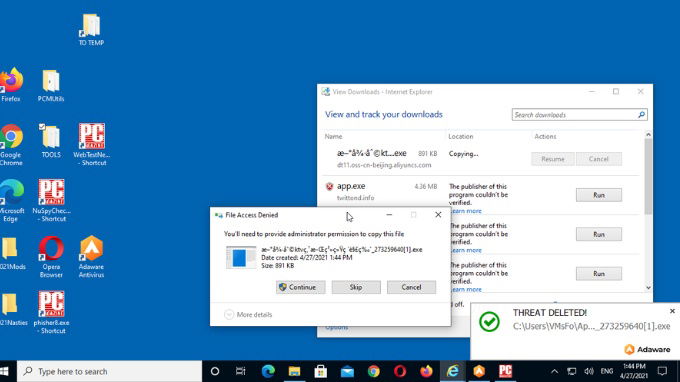Click green checkmark in Adaware notification
Viewport: 680px width, 382px height.
[489, 322]
